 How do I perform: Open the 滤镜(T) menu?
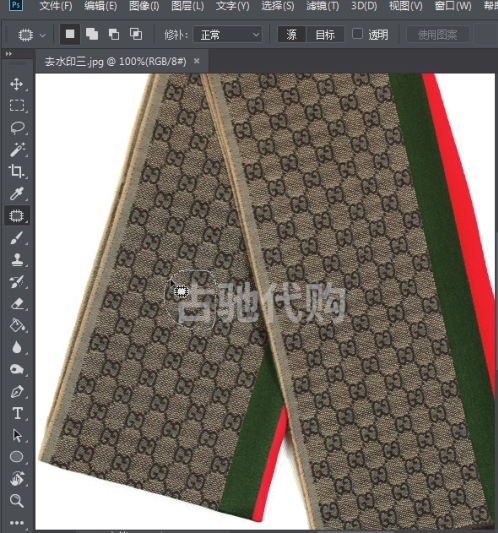[323, 6]
